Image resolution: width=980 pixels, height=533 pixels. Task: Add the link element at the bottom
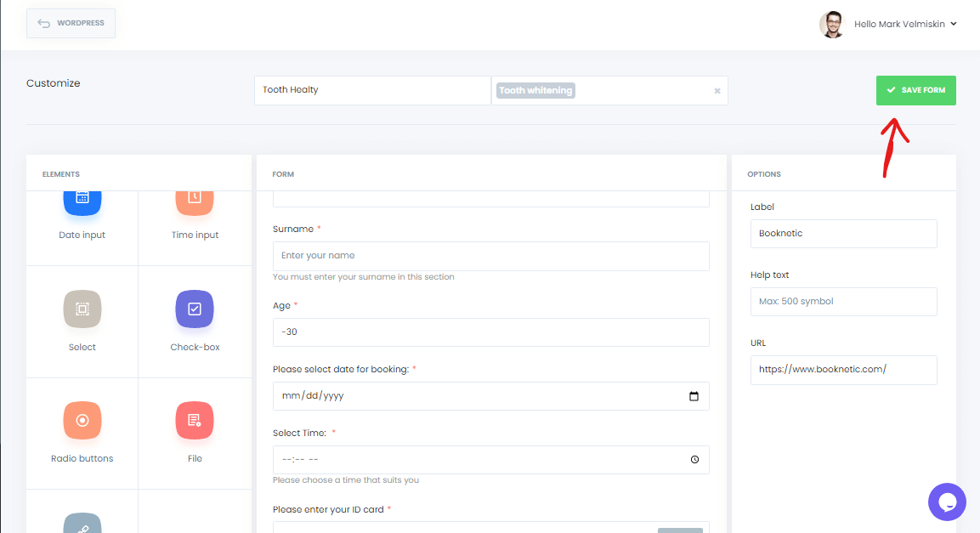[x=82, y=522]
